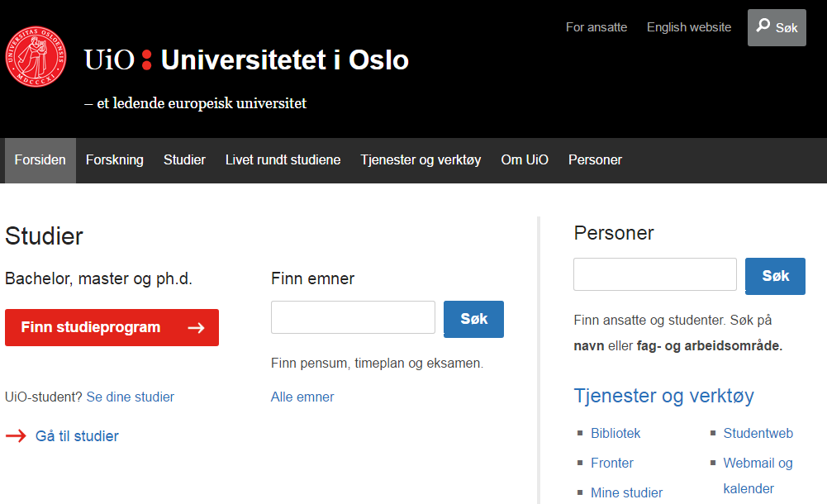This screenshot has height=504, width=827.
Task: Click the 'Finn pensum, timeplan og eksamen.' text
Action: (x=377, y=364)
